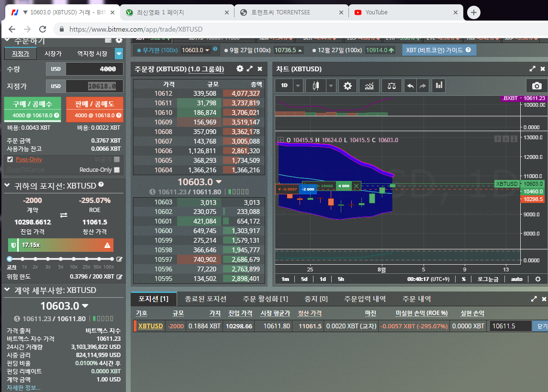This screenshot has width=548, height=392.
Task: Open the active orders [1] tab
Action: point(265,299)
